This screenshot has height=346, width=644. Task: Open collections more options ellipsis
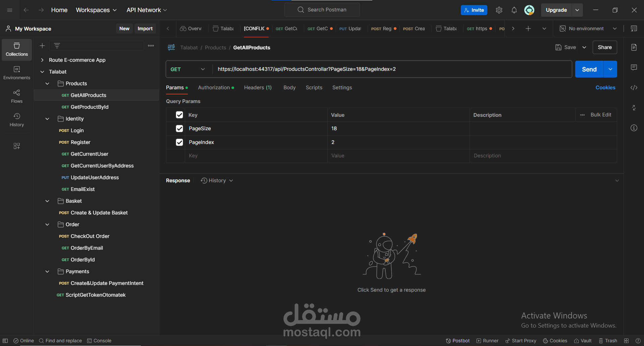point(151,46)
